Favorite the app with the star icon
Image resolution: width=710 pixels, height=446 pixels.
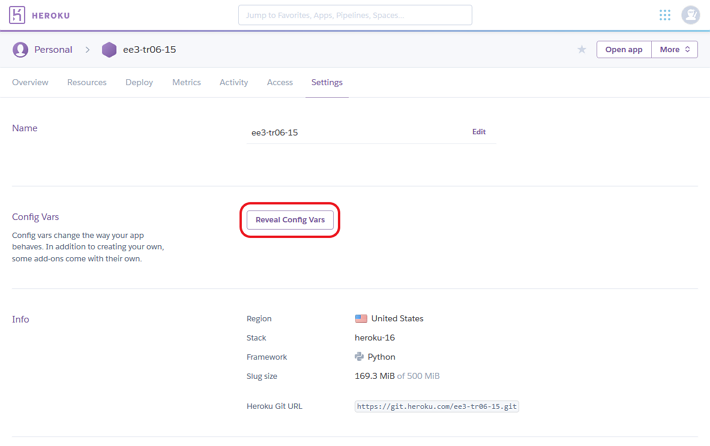coord(582,49)
